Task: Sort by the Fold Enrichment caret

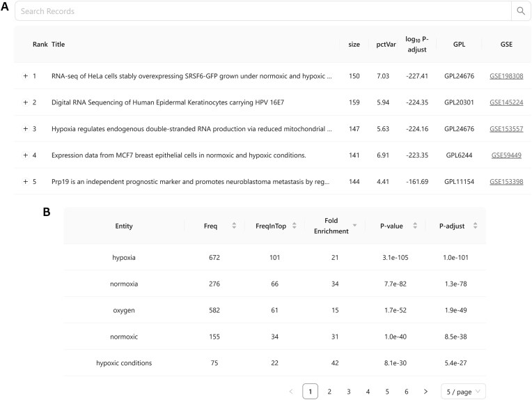Action: 354,226
